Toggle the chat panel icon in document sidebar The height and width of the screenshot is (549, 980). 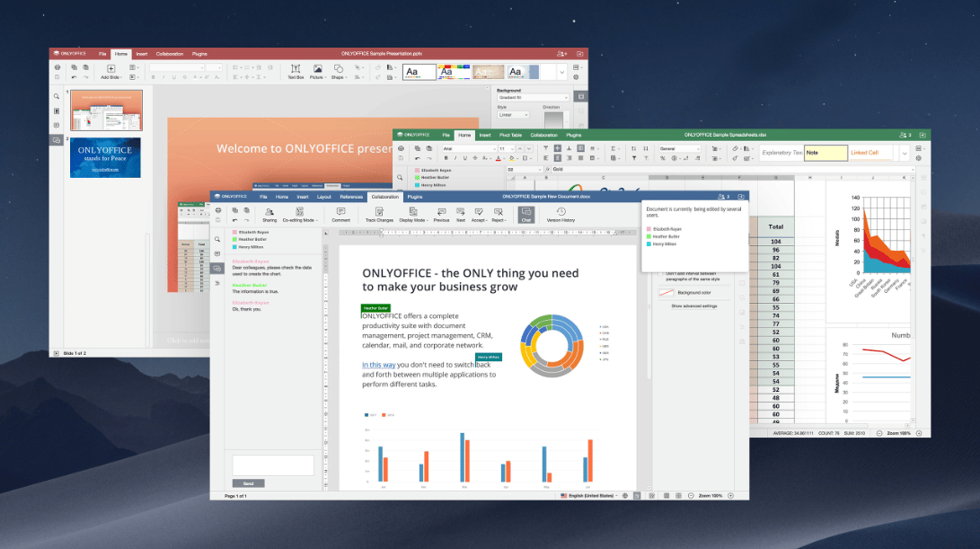point(217,269)
